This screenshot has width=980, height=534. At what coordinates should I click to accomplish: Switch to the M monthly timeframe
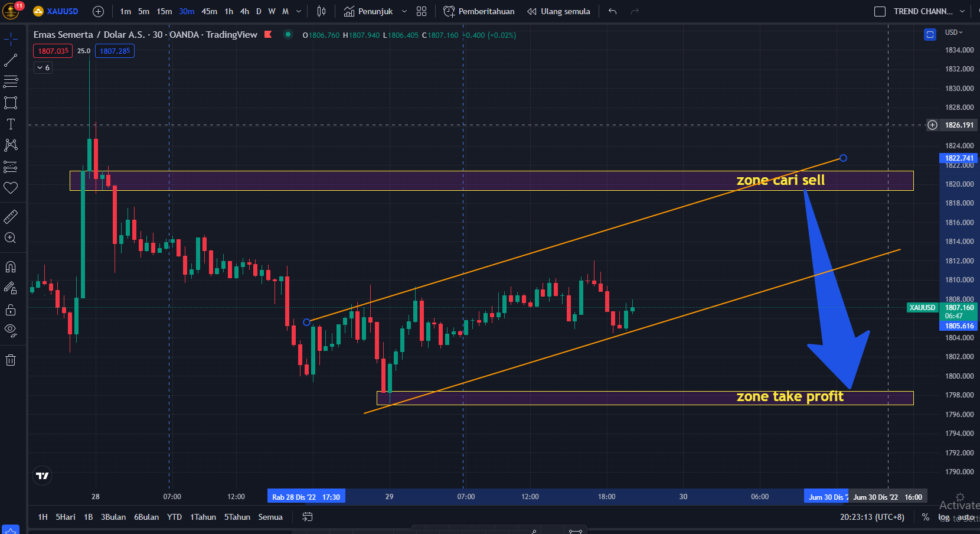click(285, 11)
